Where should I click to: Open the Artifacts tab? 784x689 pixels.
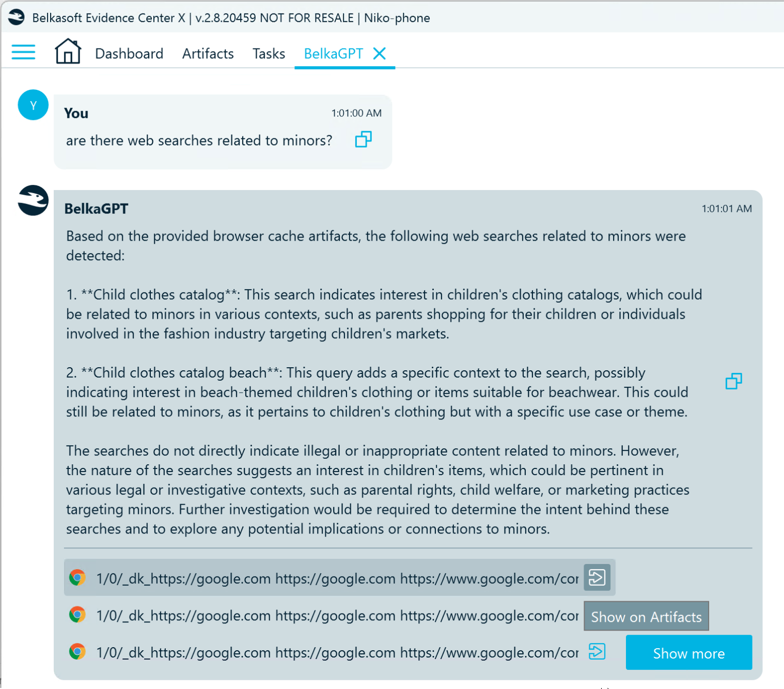tap(208, 54)
